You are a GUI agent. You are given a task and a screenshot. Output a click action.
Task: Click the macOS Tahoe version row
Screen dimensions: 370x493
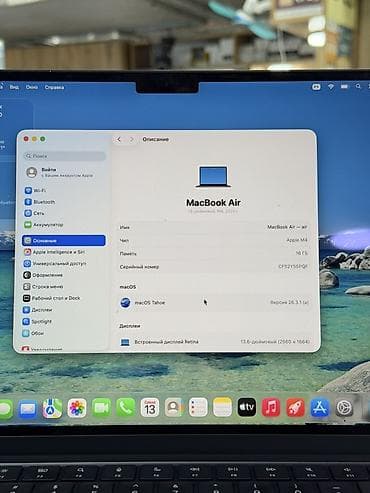tap(214, 303)
